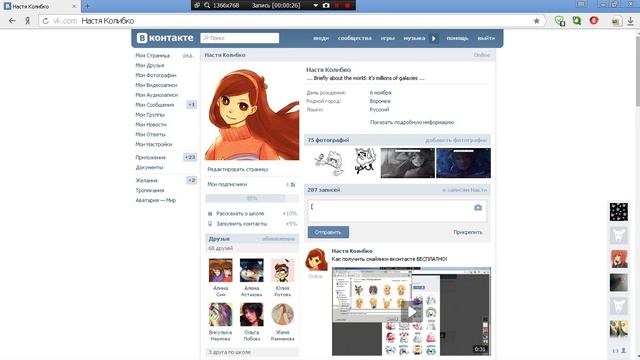Viewport: 640px width, 360px height.
Task: Open 'Мои Аудиозаписи' in sidebar
Action: (x=157, y=95)
